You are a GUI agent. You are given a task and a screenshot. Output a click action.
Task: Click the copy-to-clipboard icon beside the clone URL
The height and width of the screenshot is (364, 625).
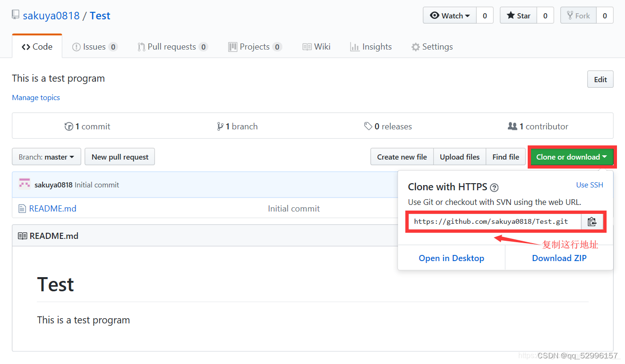pos(592,221)
